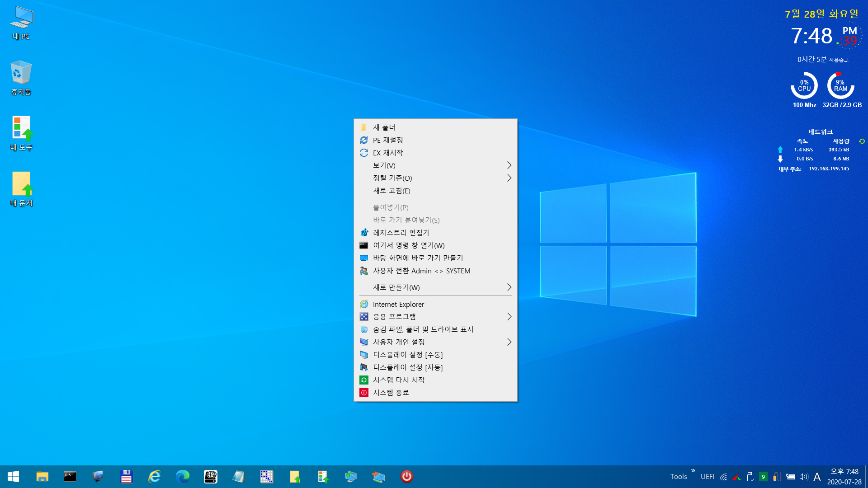Click the 7월 28일 화요일 date widget
The image size is (868, 488).
(x=821, y=14)
